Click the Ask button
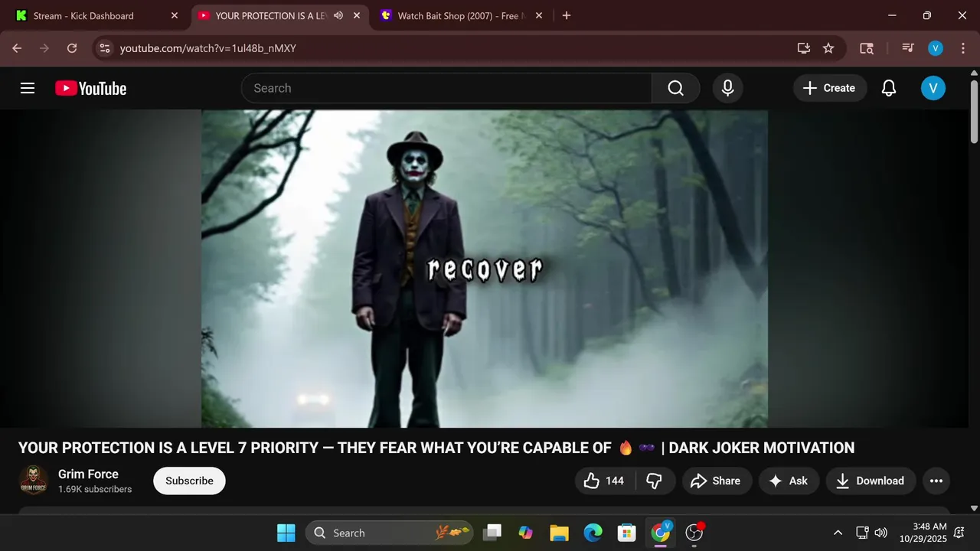The height and width of the screenshot is (551, 980). click(x=789, y=481)
